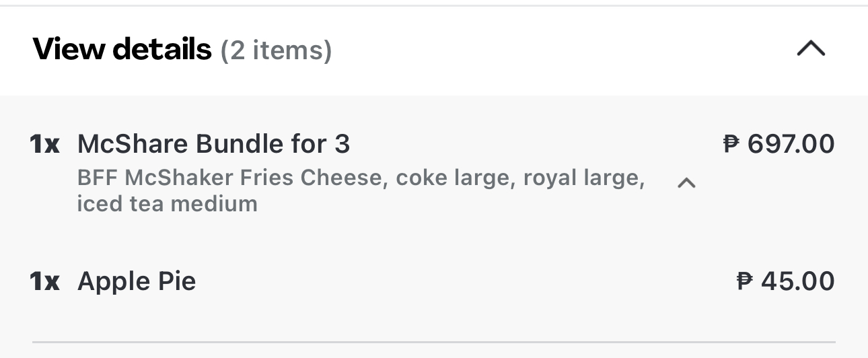This screenshot has width=868, height=358.
Task: Click the word View in the header
Action: pyautogui.click(x=69, y=49)
